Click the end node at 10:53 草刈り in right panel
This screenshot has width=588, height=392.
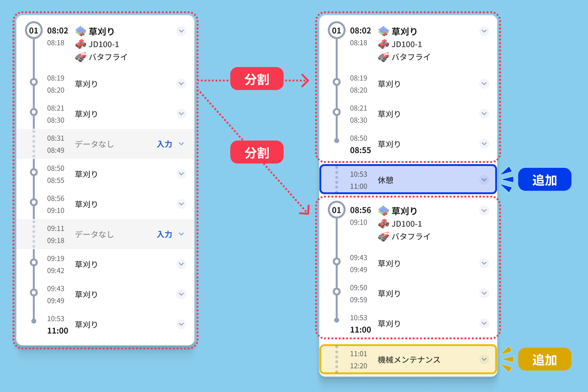coord(336,320)
